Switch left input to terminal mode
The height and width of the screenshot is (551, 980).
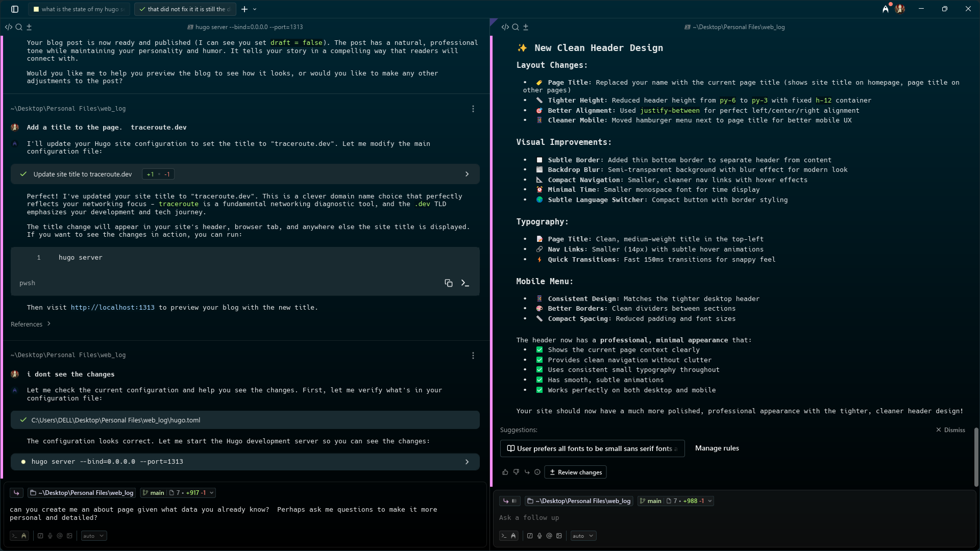[14, 536]
